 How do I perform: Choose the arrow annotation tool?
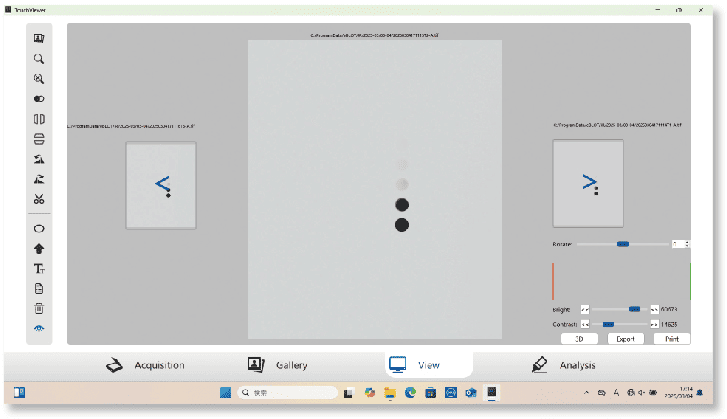pyautogui.click(x=39, y=248)
